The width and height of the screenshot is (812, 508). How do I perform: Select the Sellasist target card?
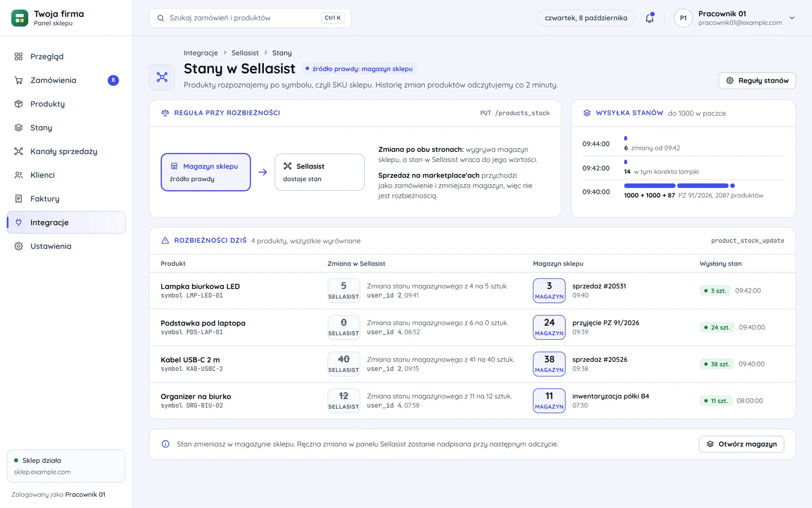pos(320,172)
